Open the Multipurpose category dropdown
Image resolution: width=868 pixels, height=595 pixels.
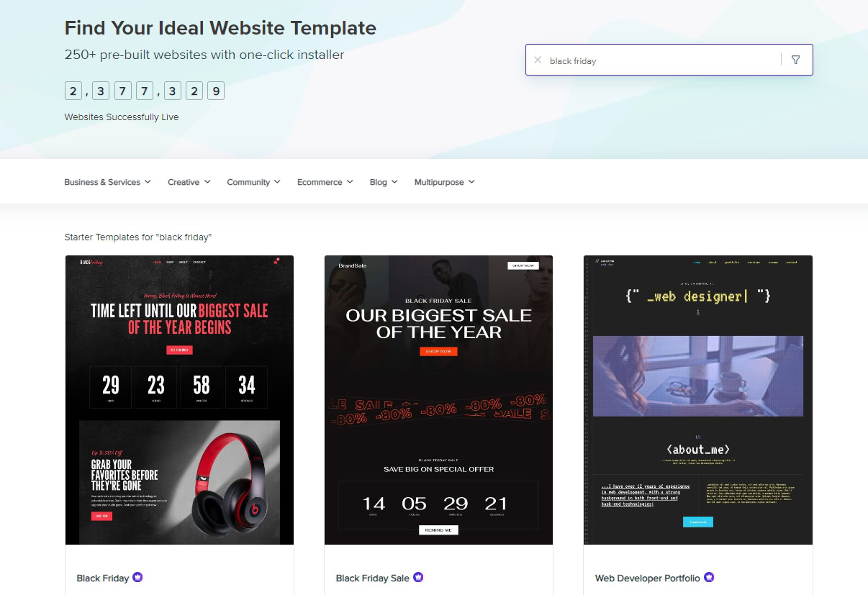click(x=445, y=182)
